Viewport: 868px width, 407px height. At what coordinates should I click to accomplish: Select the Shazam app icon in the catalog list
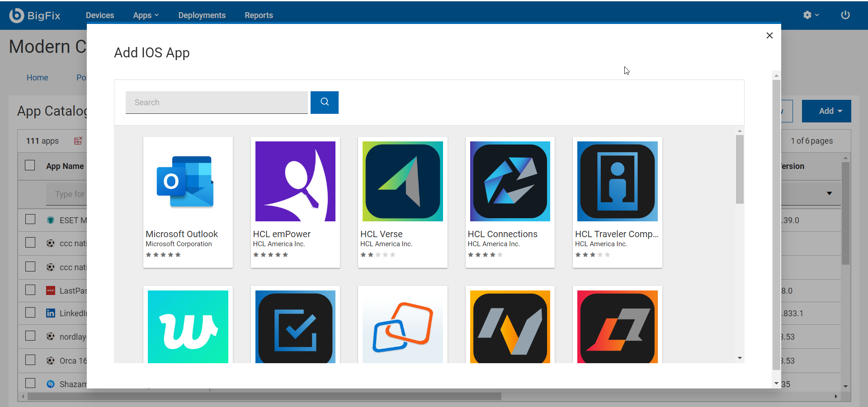[x=50, y=384]
